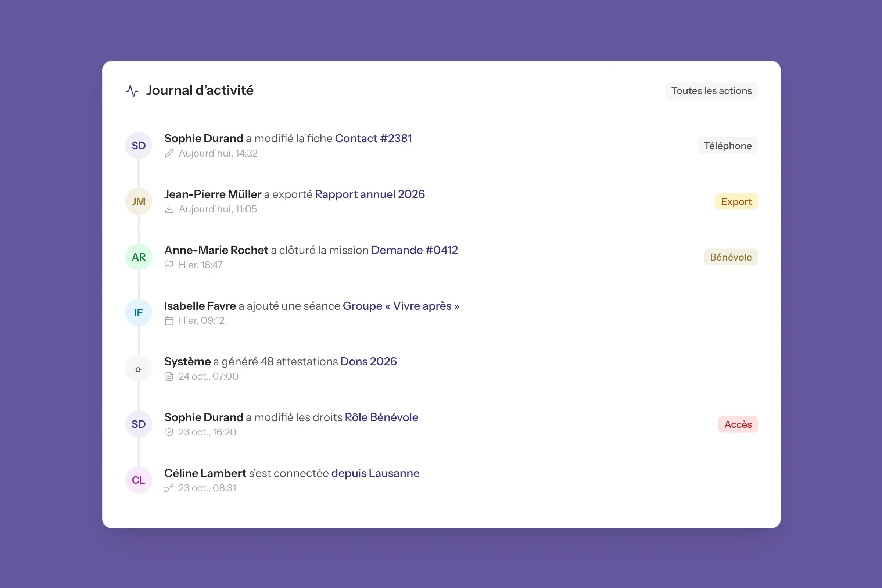Click the CL avatar for Céline Lambert

[139, 480]
